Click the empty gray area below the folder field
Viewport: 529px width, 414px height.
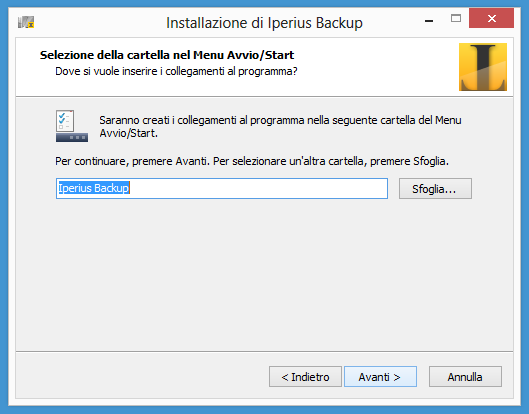(x=263, y=273)
